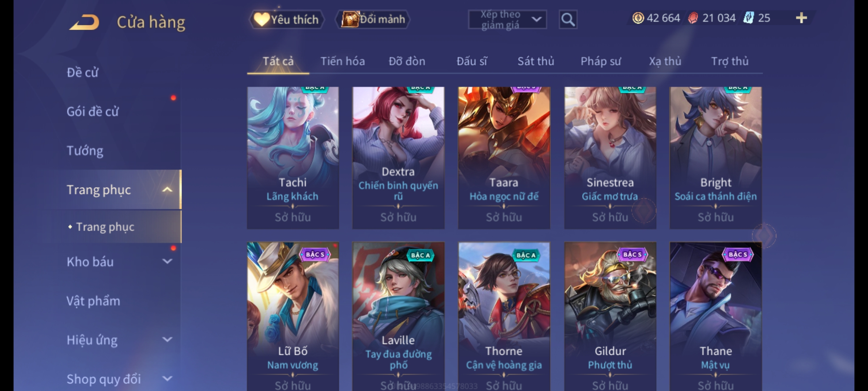Viewport: 868px width, 391px height.
Task: Expand the Kho báu sidebar section
Action: 167,261
